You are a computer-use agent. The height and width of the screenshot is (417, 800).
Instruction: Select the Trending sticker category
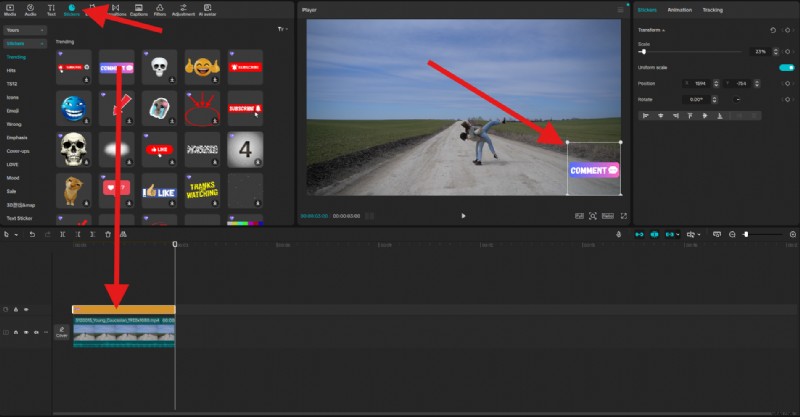(x=16, y=57)
